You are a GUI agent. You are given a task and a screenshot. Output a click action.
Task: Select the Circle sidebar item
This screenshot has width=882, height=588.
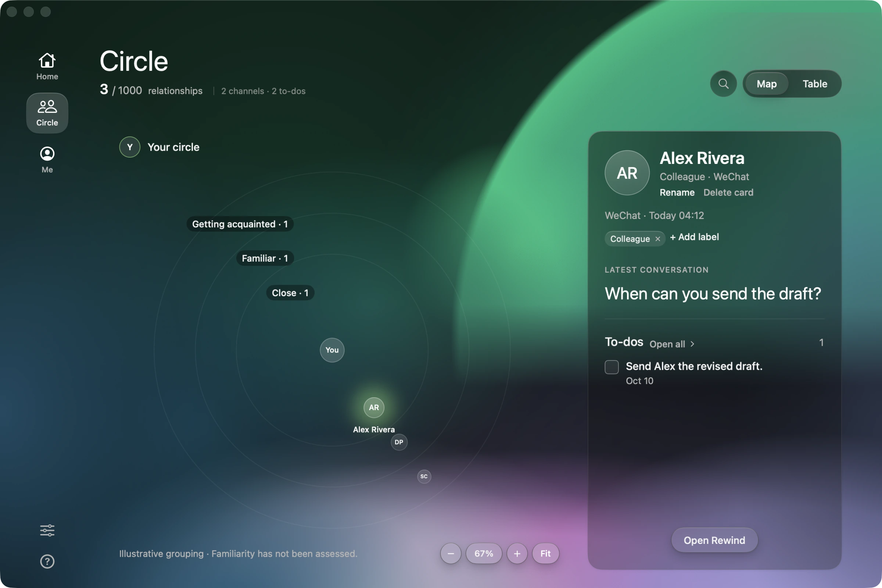(47, 113)
